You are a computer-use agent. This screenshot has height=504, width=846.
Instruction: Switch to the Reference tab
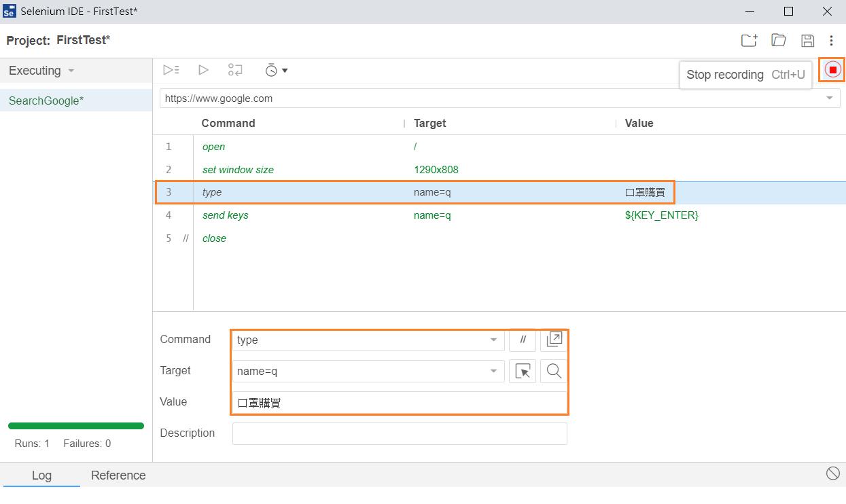pos(118,475)
